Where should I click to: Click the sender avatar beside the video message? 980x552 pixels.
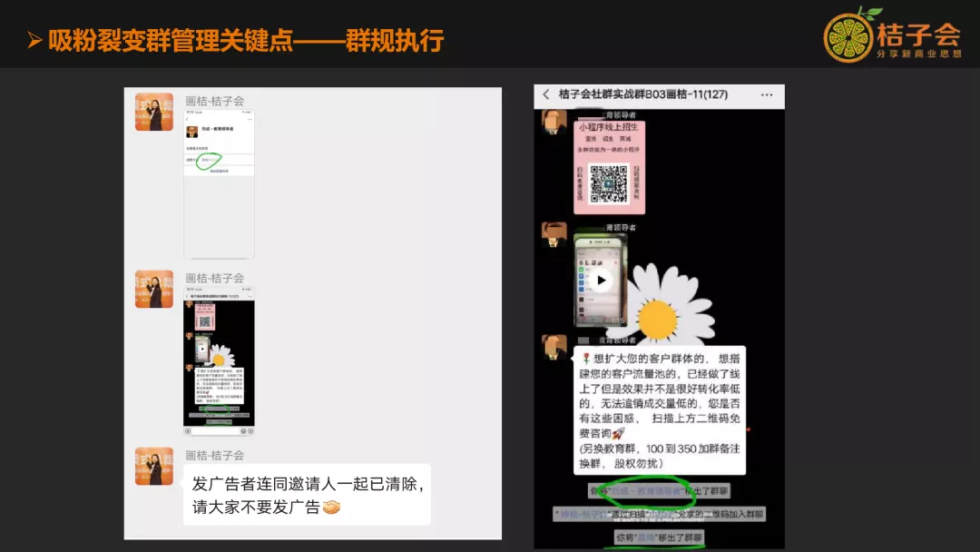tap(554, 234)
